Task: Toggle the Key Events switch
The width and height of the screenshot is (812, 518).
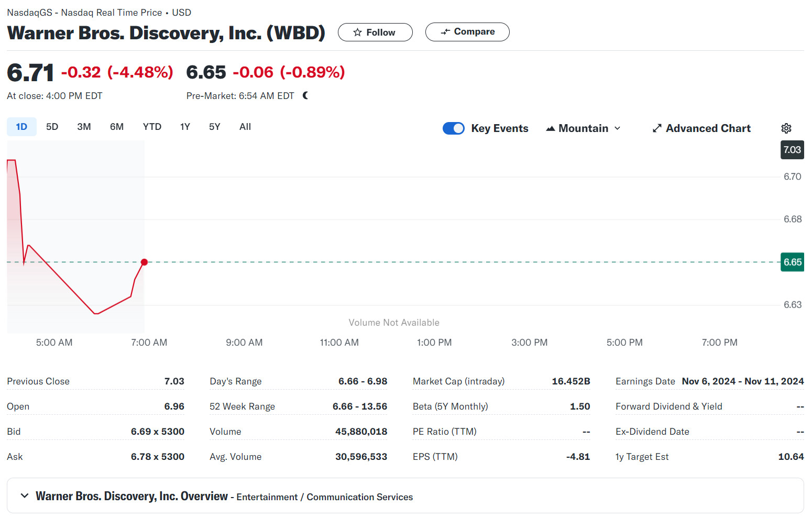Action: 454,128
